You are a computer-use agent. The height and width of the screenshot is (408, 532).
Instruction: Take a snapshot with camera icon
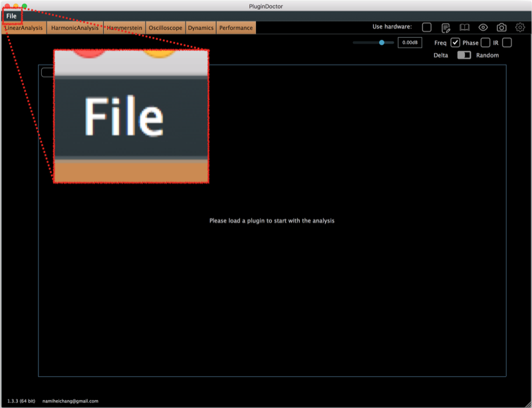click(x=501, y=27)
